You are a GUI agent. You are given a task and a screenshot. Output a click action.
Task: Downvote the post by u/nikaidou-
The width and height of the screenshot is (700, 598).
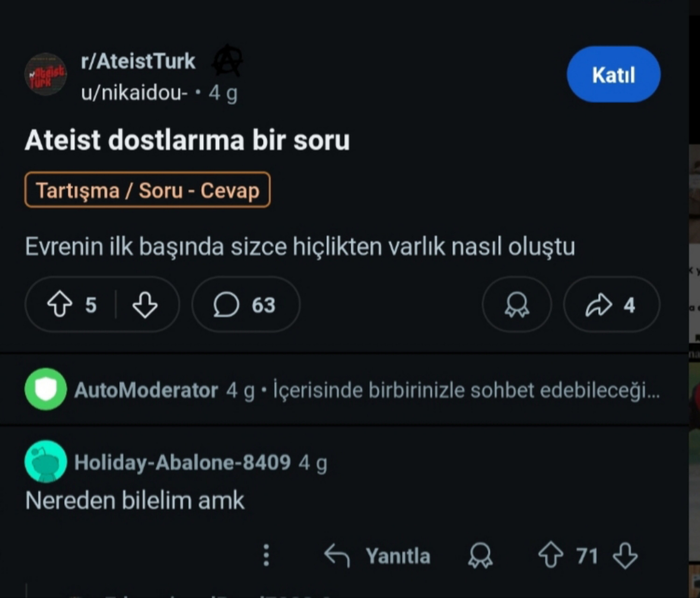click(145, 304)
